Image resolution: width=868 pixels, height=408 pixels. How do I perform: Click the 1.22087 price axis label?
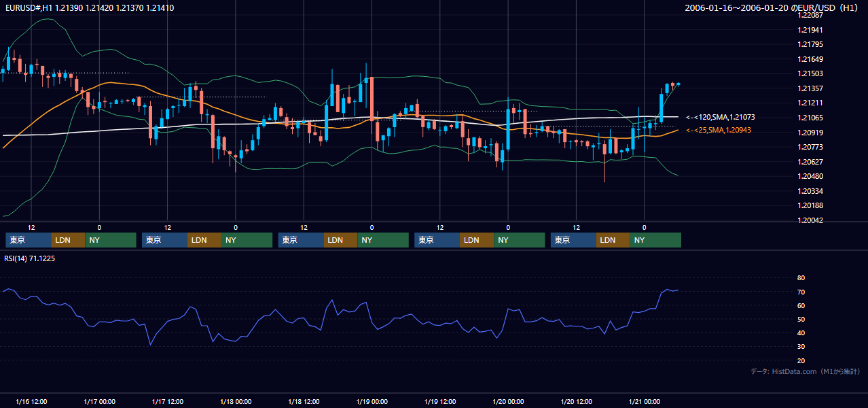(810, 14)
